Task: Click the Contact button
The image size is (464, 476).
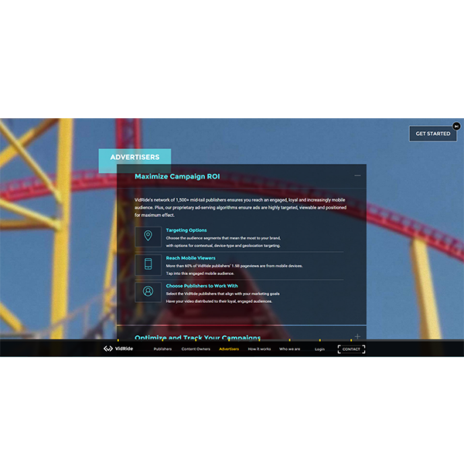Action: [x=351, y=349]
